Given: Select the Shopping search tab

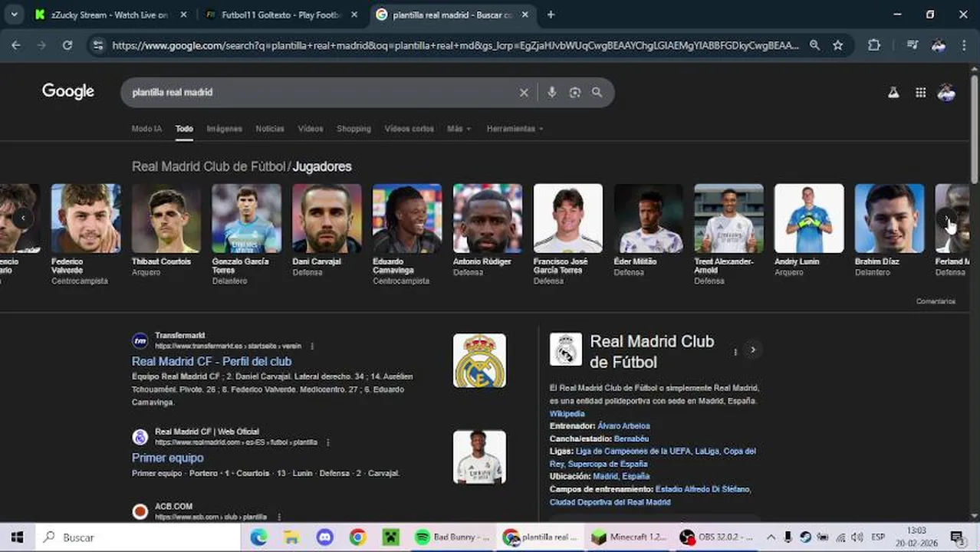Looking at the screenshot, I should pyautogui.click(x=354, y=129).
